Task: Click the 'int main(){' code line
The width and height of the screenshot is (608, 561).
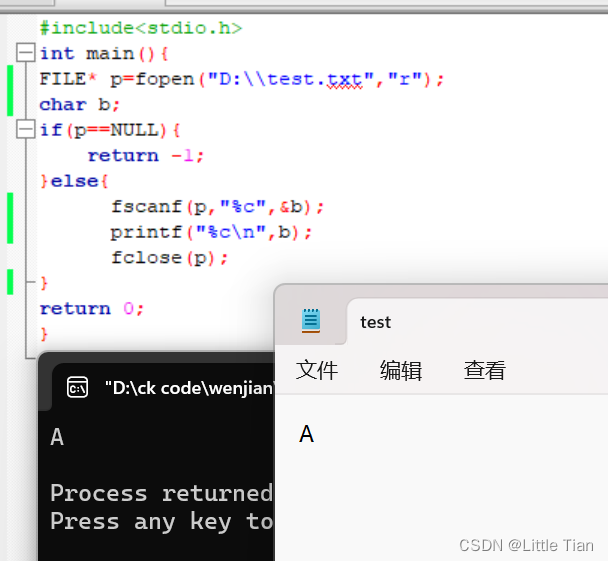Action: tap(104, 54)
